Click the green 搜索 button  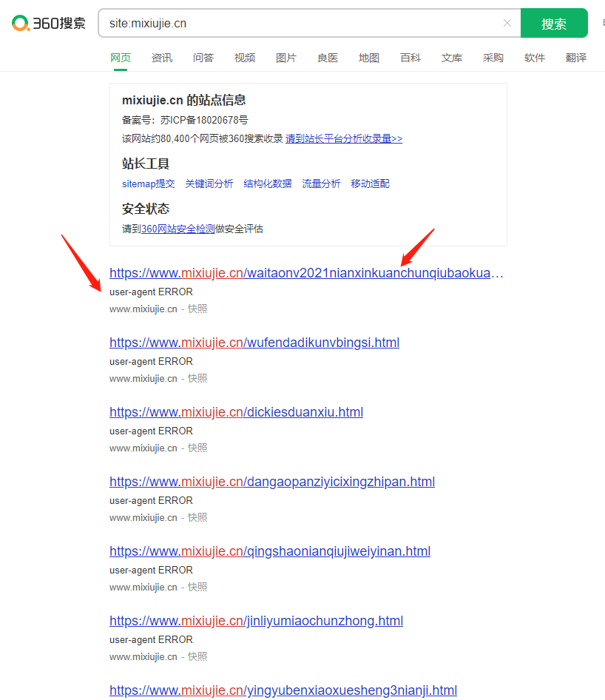[x=554, y=23]
